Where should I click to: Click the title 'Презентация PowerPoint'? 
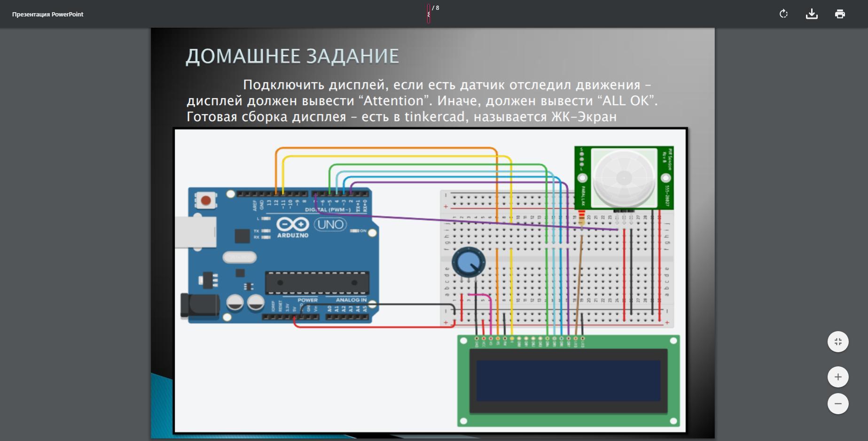click(x=48, y=15)
